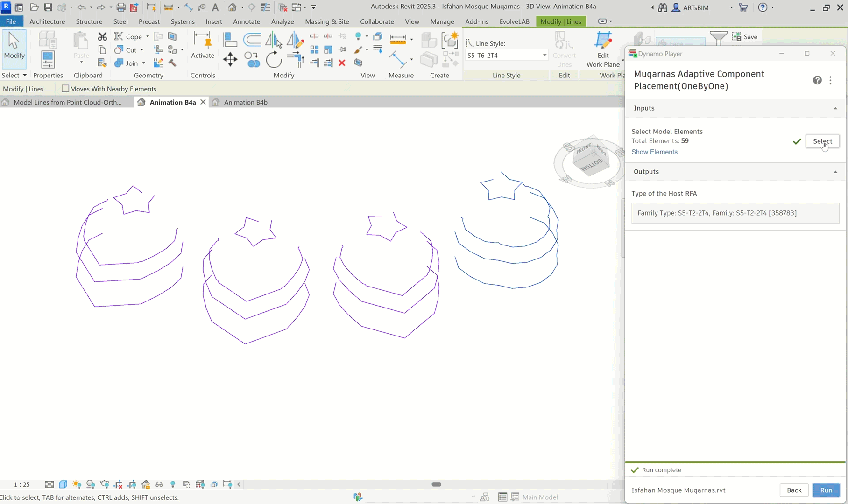Click the Run button in Dynamo Player

(x=826, y=490)
